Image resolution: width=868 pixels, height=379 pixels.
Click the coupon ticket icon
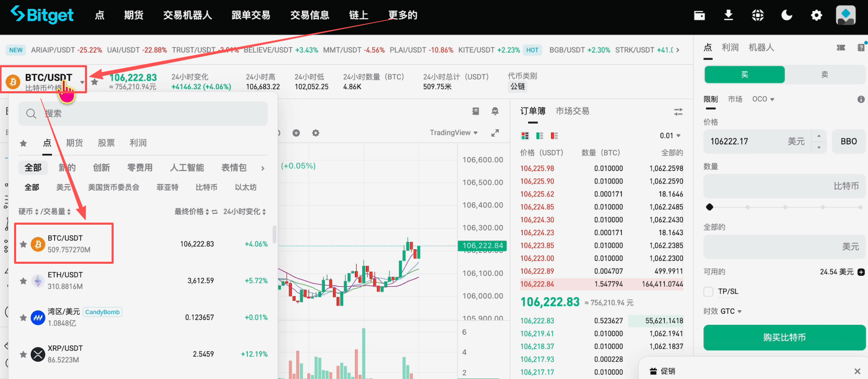click(841, 47)
